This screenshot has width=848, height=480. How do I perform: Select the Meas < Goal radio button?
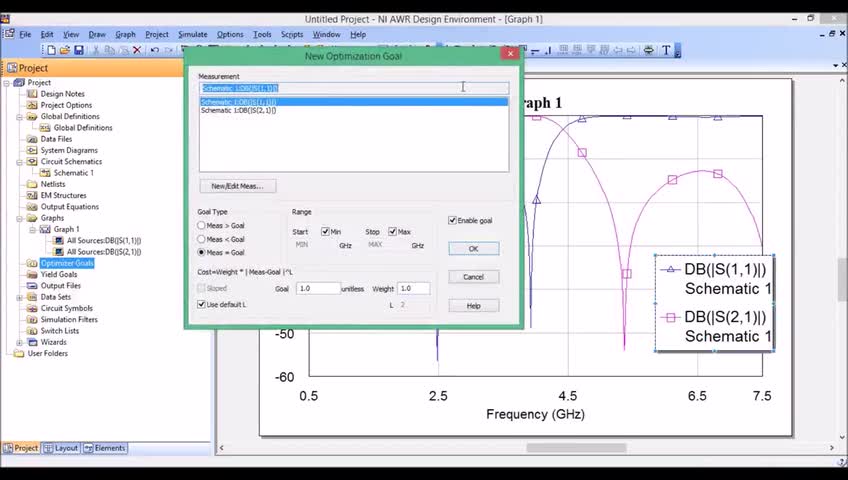tap(201, 239)
